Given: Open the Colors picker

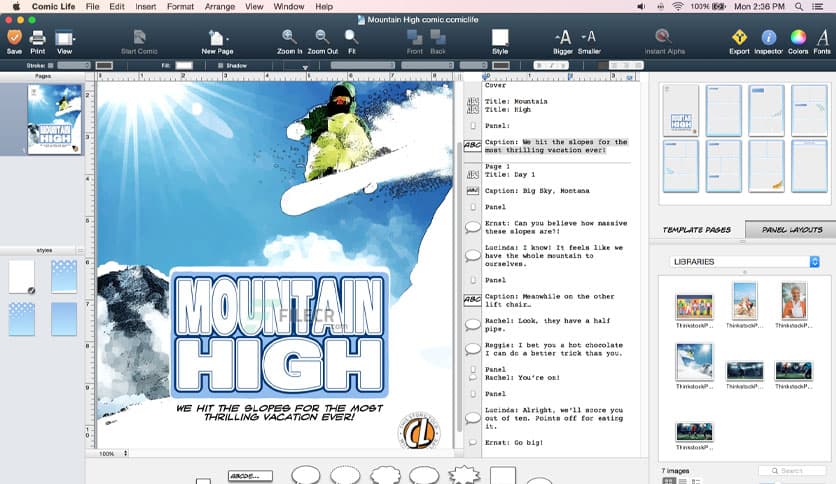Looking at the screenshot, I should point(798,38).
